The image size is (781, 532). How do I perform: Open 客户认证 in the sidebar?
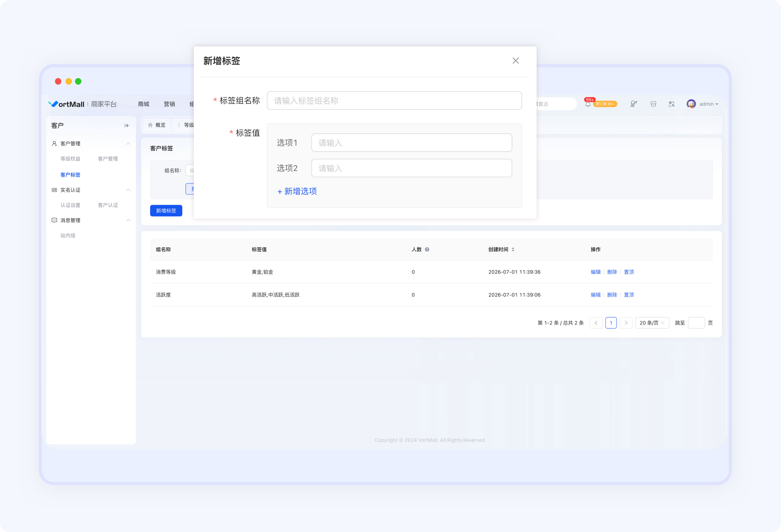click(x=108, y=205)
